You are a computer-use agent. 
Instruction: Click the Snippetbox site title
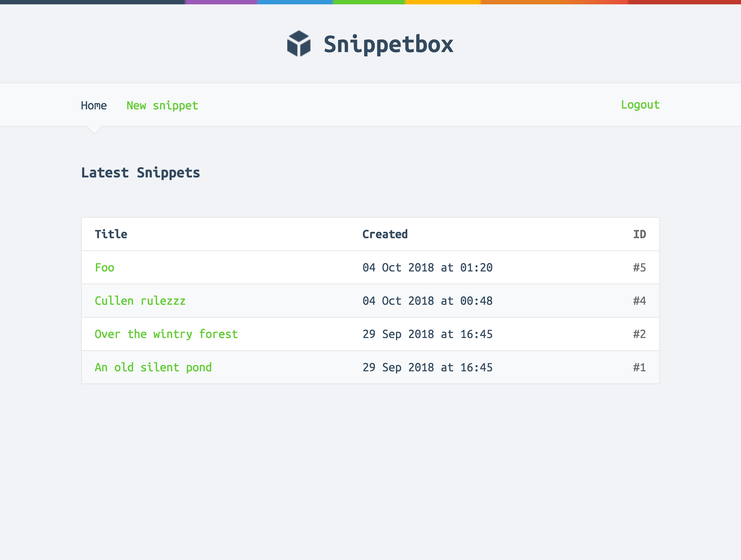click(388, 44)
